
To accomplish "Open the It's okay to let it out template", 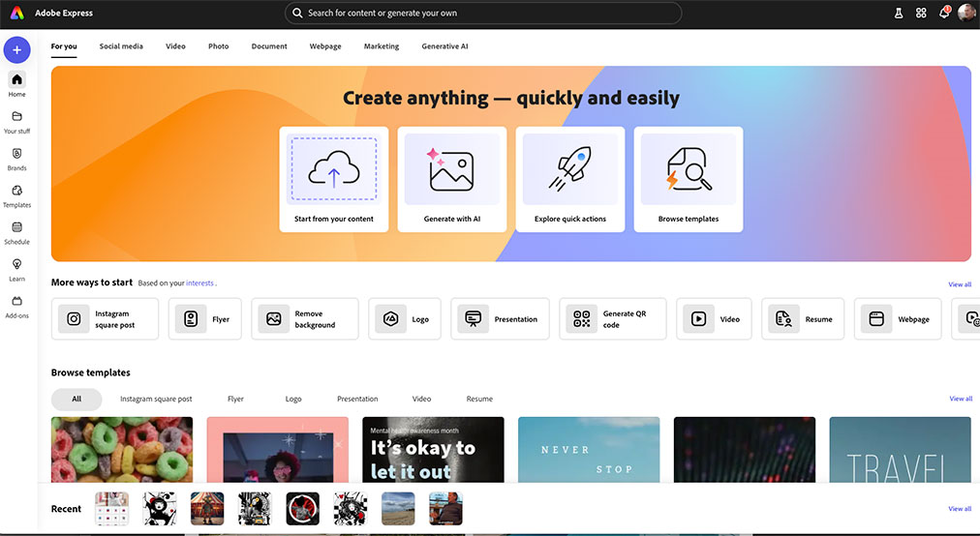I will tap(433, 449).
